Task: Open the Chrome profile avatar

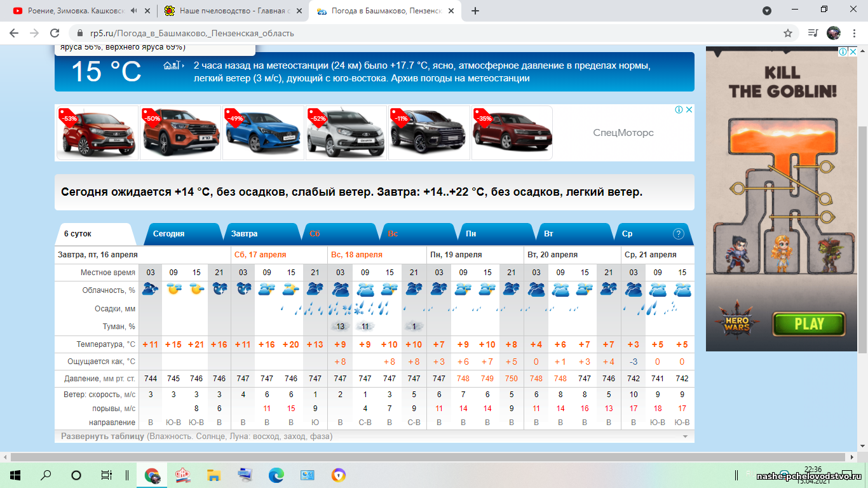Action: coord(833,33)
